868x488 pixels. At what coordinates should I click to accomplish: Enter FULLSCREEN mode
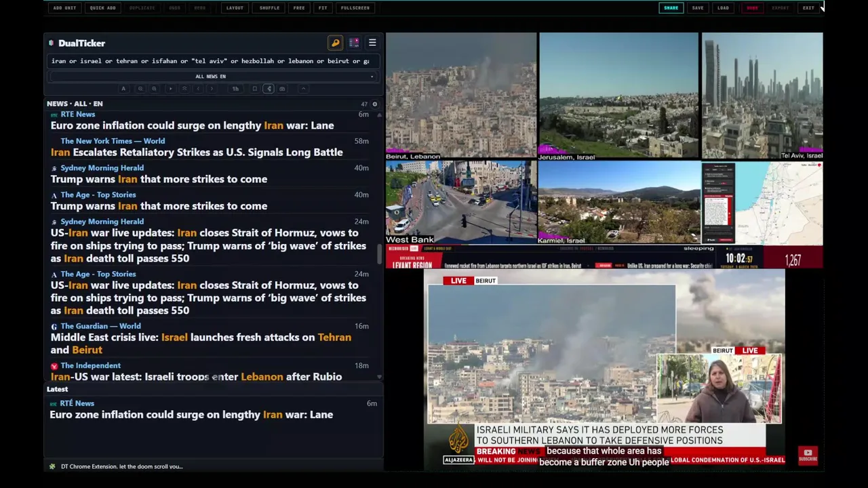tap(355, 8)
